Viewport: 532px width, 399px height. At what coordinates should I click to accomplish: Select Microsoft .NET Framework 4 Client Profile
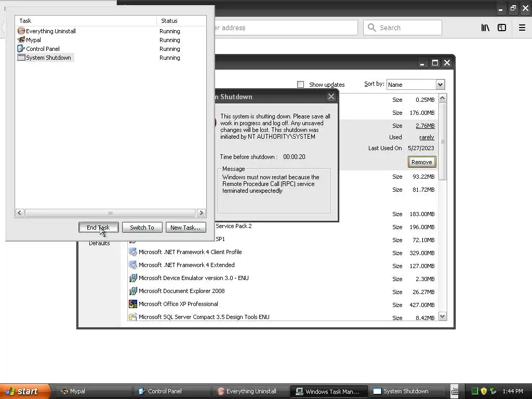point(190,252)
